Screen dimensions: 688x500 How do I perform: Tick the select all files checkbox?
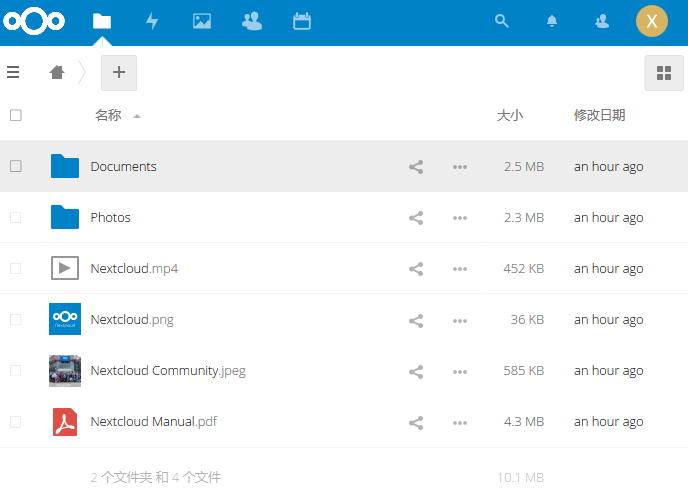pos(16,115)
